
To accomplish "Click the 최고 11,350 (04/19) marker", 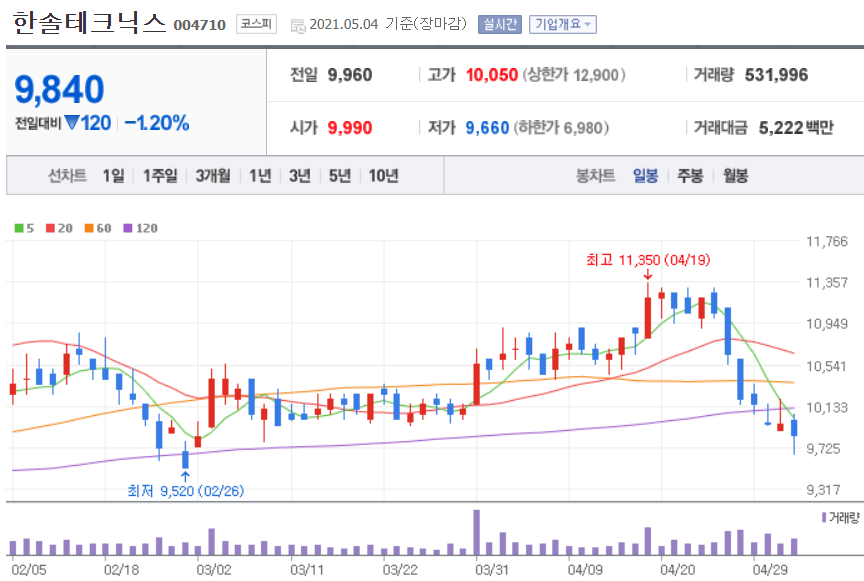I will 648,260.
